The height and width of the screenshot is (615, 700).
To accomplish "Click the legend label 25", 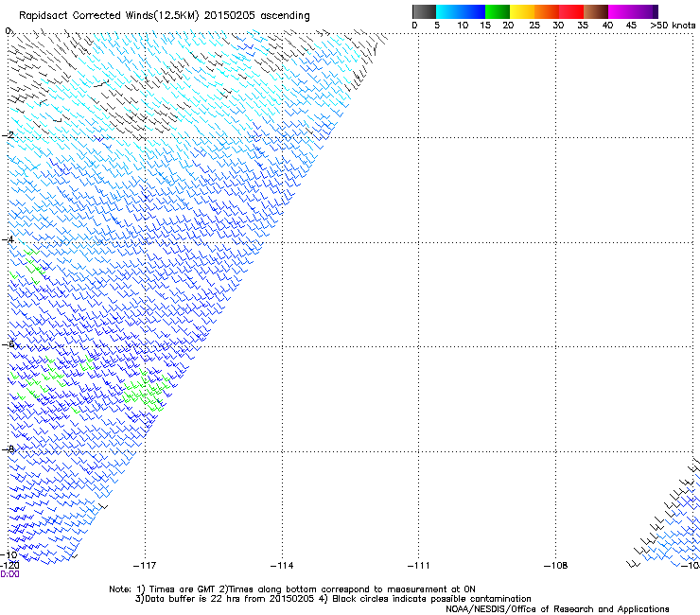I will pyautogui.click(x=534, y=26).
